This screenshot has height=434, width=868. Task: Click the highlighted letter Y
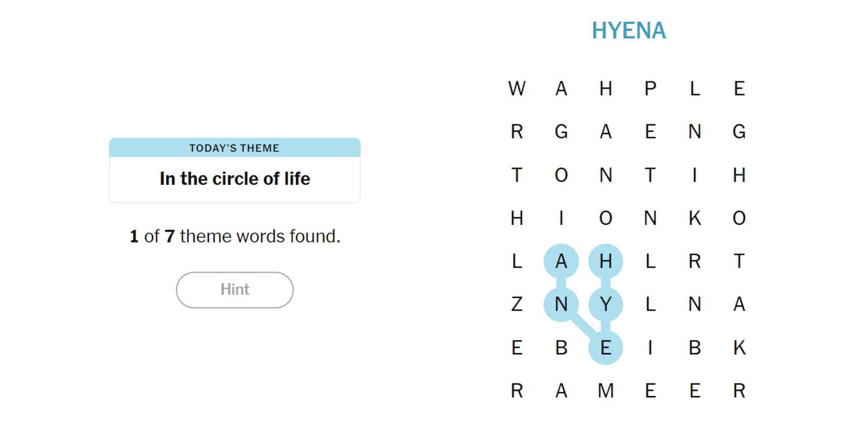click(605, 304)
